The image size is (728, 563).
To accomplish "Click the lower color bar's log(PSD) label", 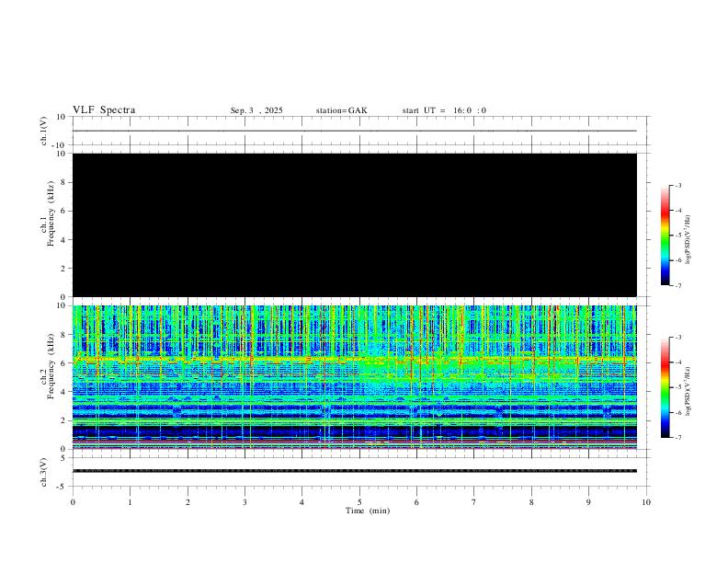I will 688,391.
